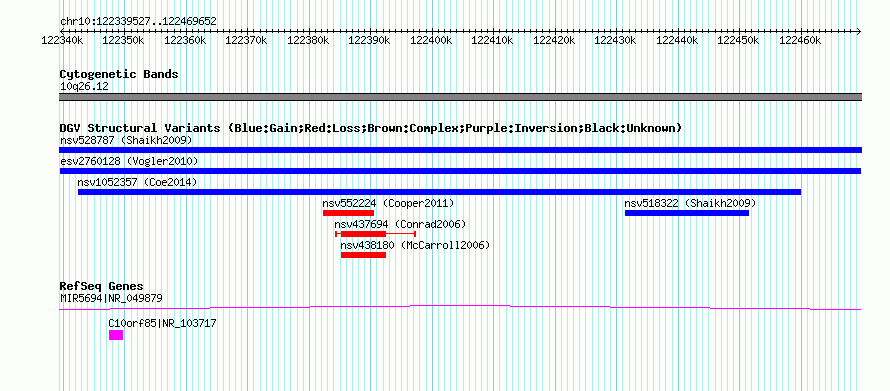Select the esv2760128 (Vogler2010) blue bar
This screenshot has height=391, width=890.
(x=460, y=171)
